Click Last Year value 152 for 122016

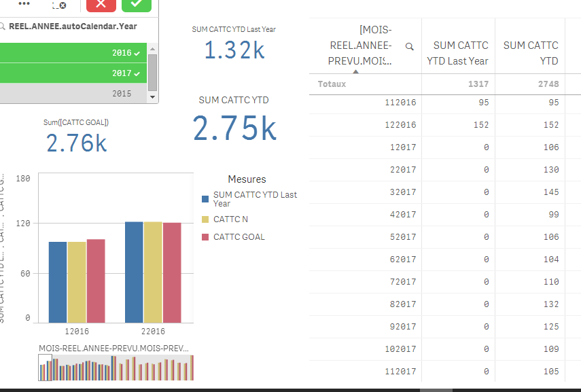click(x=481, y=125)
